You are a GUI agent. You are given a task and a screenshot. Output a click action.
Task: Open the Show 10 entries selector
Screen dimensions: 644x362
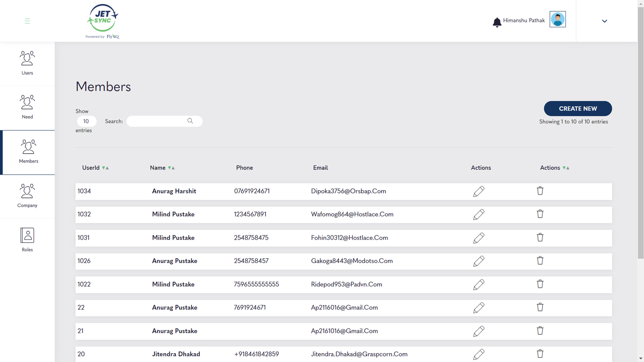87,121
